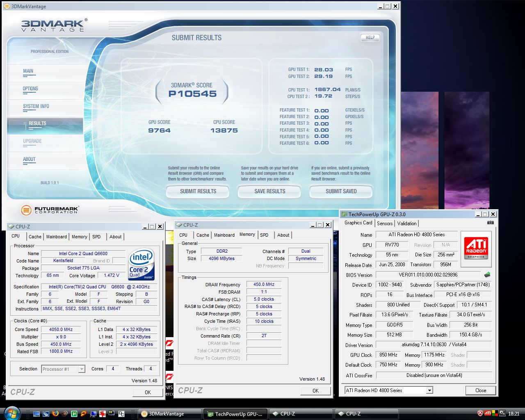The width and height of the screenshot is (525, 420).
Task: Click the gears tray icon
Action: (502, 413)
